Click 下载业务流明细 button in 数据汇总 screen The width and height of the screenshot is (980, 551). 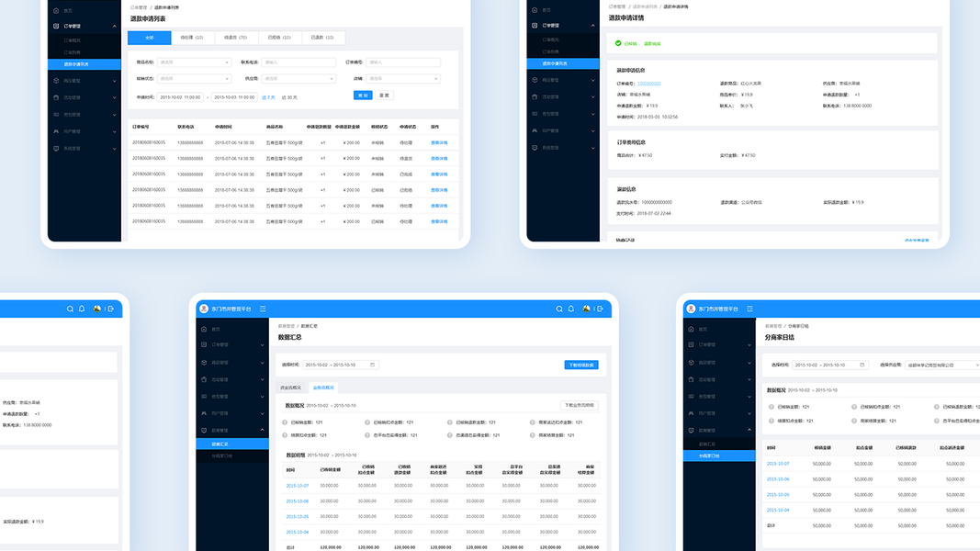pos(580,405)
